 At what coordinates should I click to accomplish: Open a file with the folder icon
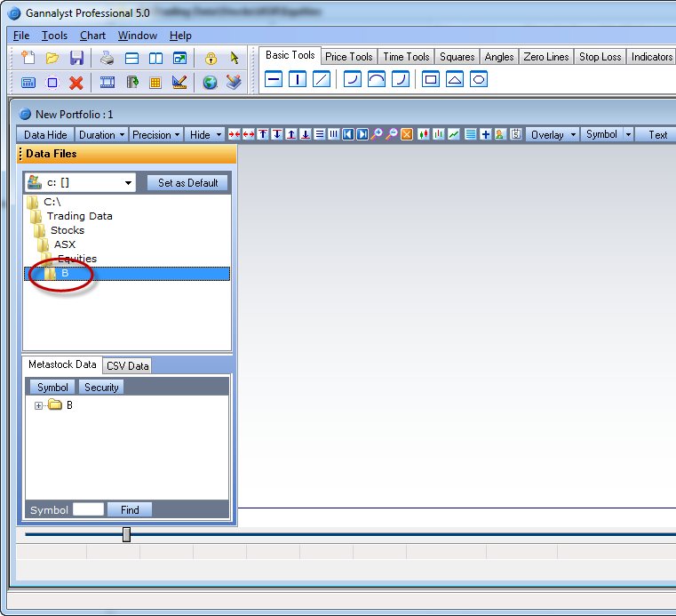pos(52,58)
